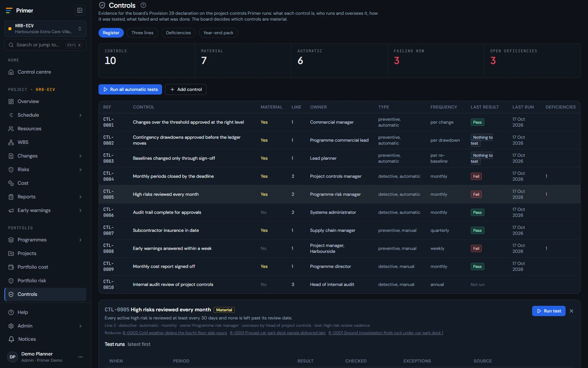This screenshot has height=368, width=588.
Task: Expand the Schedule submenu
Action: point(80,115)
